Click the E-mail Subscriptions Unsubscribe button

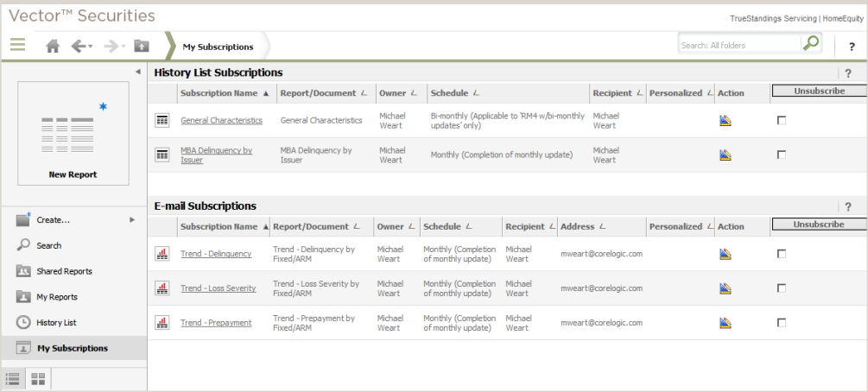point(819,224)
